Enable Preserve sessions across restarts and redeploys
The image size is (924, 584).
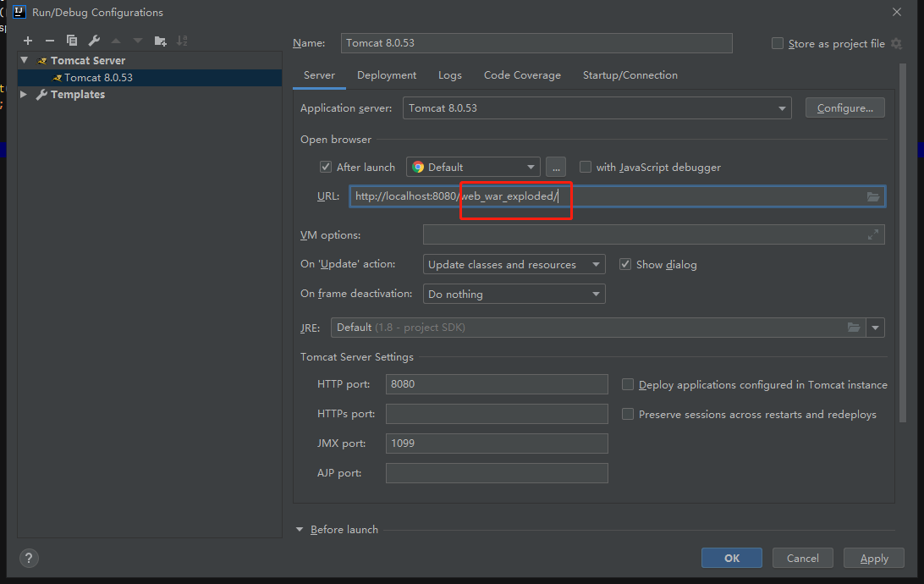628,414
